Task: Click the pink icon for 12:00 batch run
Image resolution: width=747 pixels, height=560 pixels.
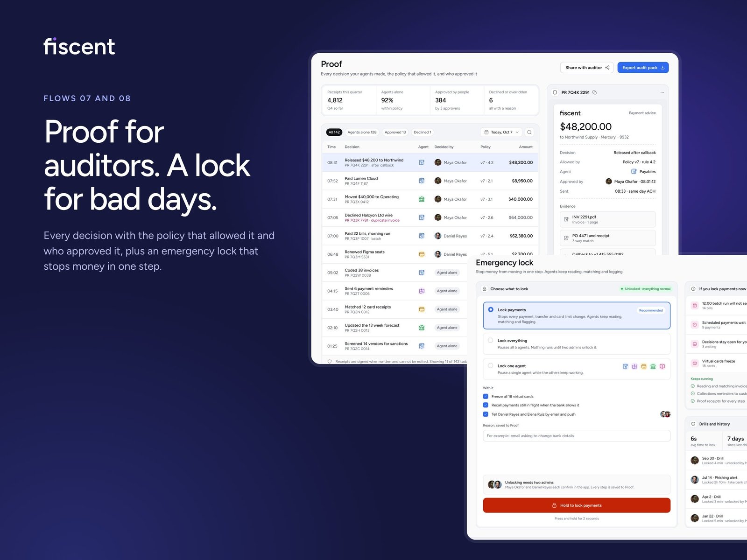Action: pos(695,306)
